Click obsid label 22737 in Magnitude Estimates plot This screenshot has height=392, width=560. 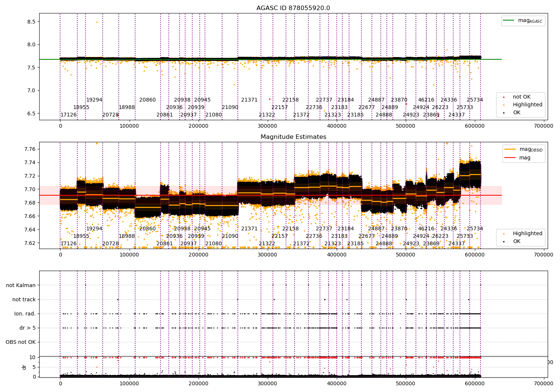[x=324, y=228]
